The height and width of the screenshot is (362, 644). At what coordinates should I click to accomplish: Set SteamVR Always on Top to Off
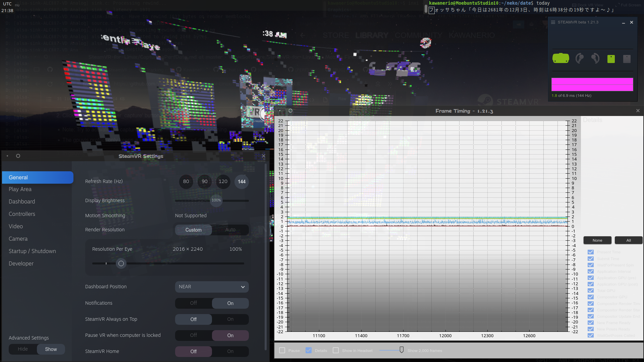pos(194,319)
